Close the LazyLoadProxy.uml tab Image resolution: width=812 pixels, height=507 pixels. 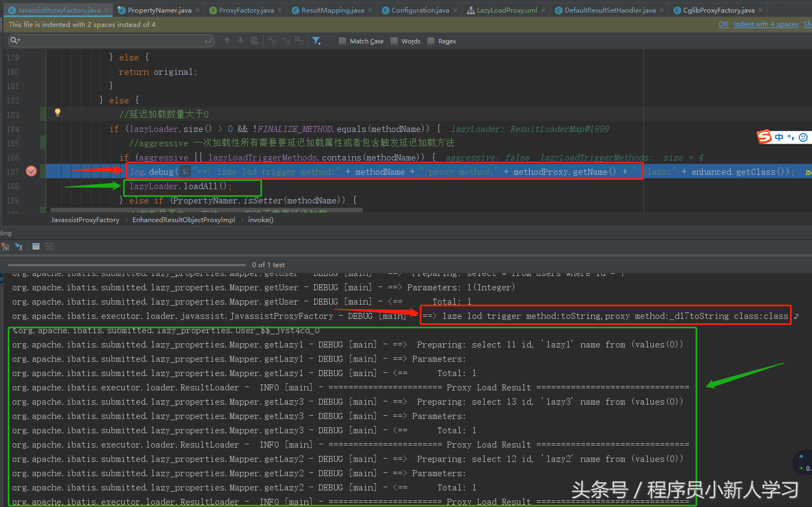(x=543, y=10)
